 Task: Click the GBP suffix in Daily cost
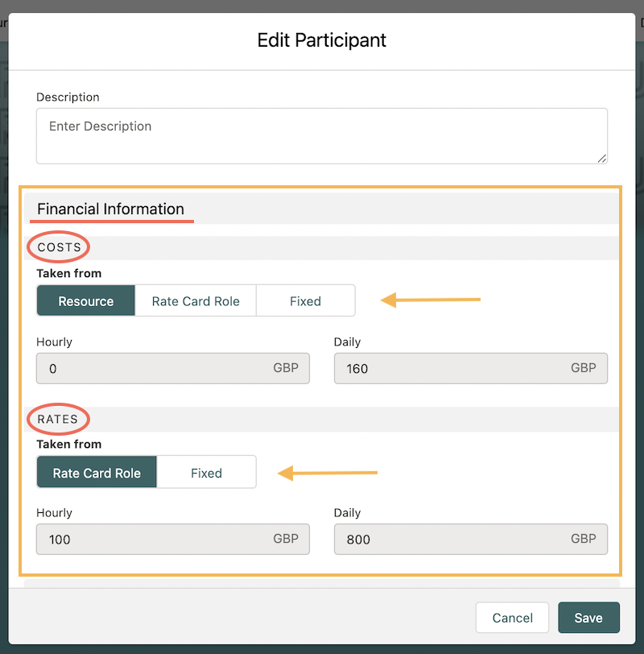(x=584, y=368)
